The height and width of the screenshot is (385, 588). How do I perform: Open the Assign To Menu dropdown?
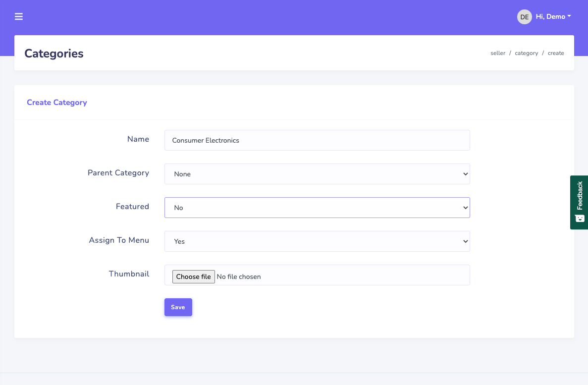click(x=317, y=242)
